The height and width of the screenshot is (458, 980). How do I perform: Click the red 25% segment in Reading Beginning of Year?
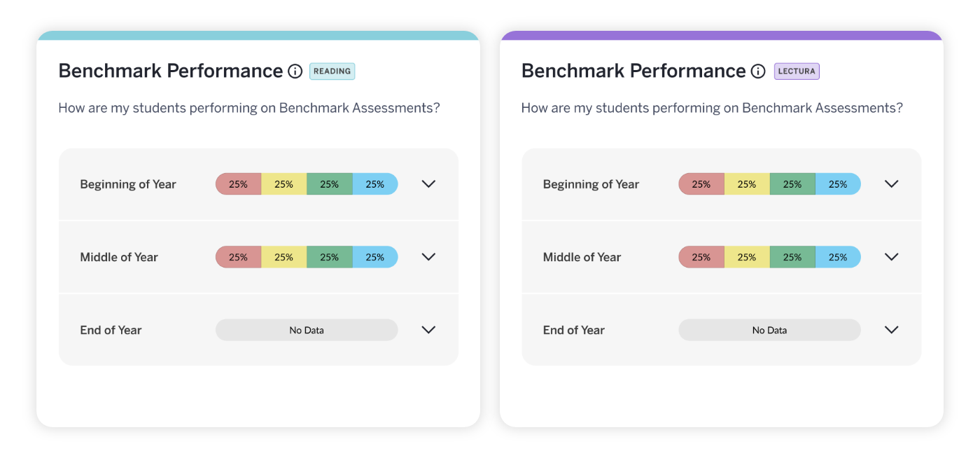tap(238, 183)
